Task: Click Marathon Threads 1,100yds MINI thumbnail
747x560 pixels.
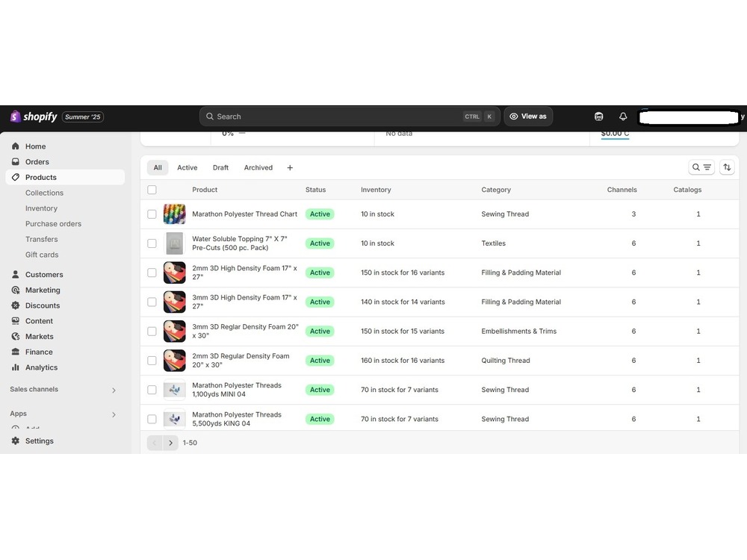Action: pyautogui.click(x=174, y=390)
